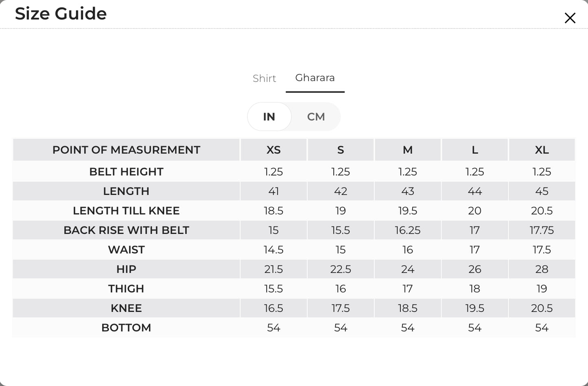The width and height of the screenshot is (588, 386).
Task: Click the Point of Measurement header
Action: point(126,150)
